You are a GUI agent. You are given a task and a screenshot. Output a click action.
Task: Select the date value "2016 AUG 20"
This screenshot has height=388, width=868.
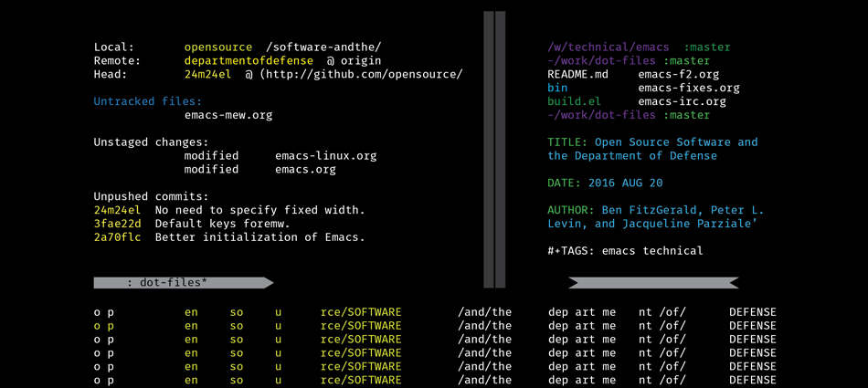pos(625,184)
